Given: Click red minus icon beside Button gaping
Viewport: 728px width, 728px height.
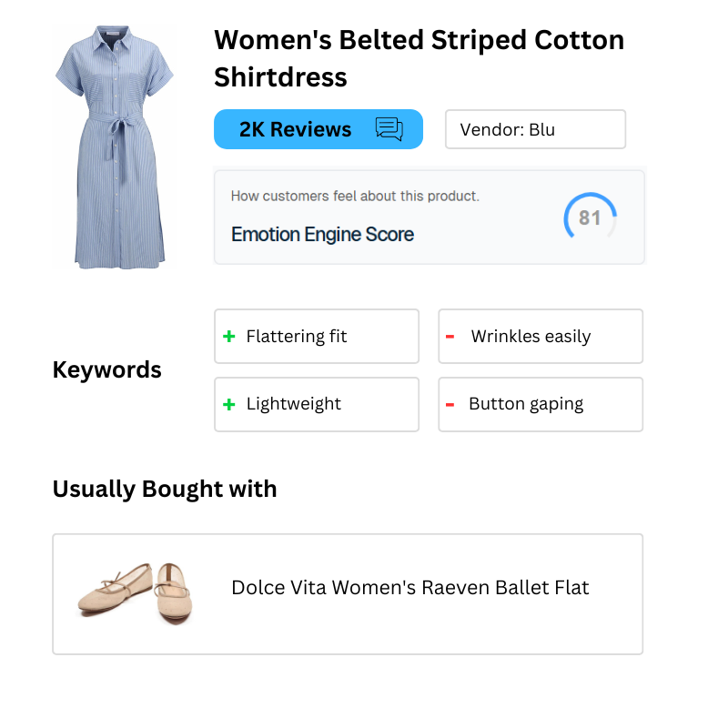Looking at the screenshot, I should tap(450, 405).
